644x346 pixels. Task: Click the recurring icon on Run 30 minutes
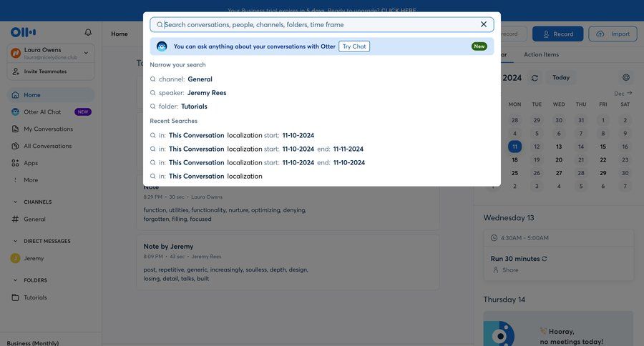545,259
